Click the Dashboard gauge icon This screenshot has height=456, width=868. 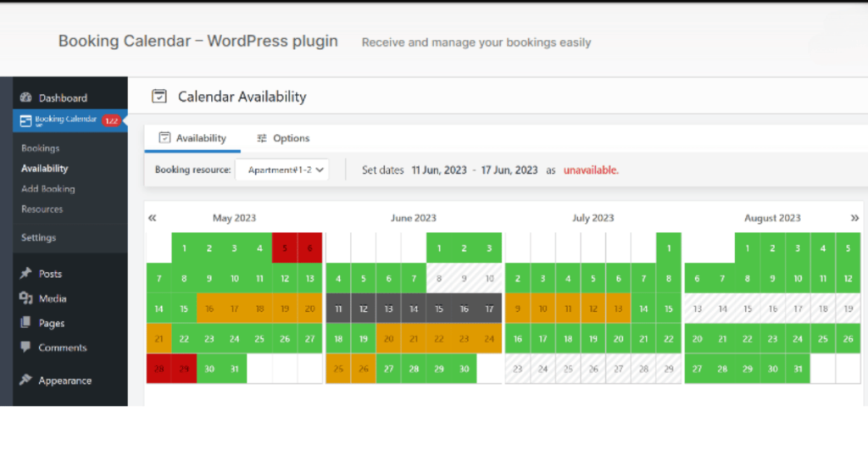pyautogui.click(x=26, y=97)
